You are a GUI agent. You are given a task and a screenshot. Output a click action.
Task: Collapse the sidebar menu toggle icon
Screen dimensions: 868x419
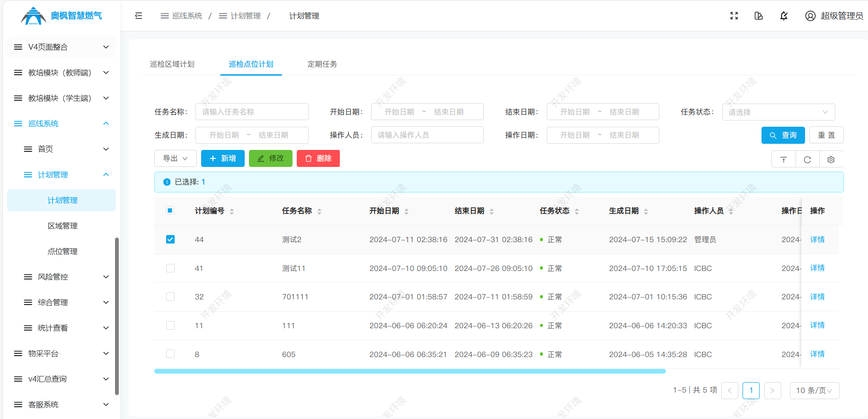(x=138, y=16)
